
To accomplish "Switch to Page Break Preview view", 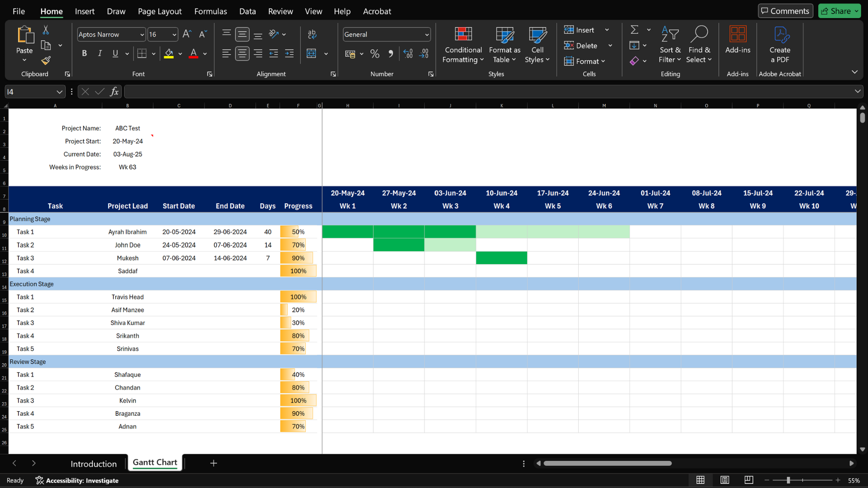I will (749, 480).
